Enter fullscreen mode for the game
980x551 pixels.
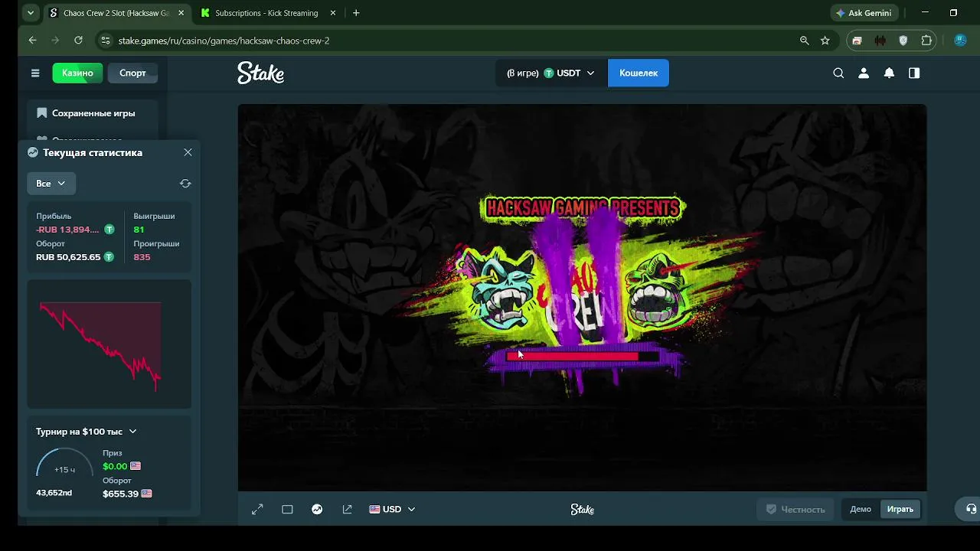point(257,510)
